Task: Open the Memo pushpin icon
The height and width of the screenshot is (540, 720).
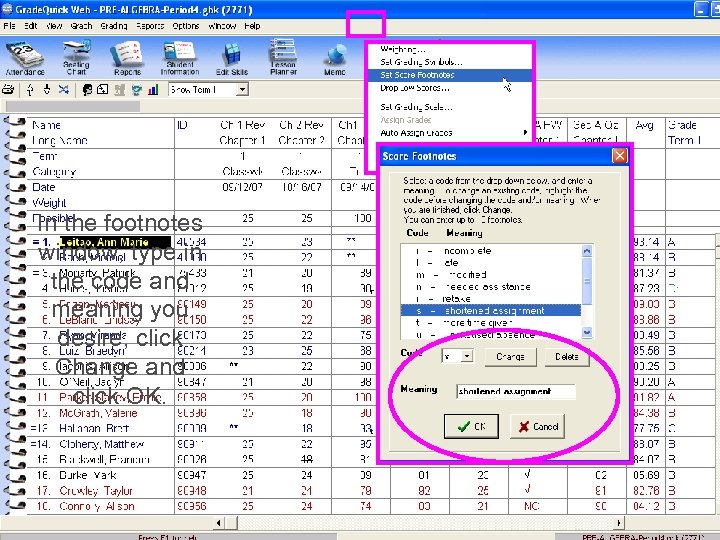Action: tap(335, 58)
